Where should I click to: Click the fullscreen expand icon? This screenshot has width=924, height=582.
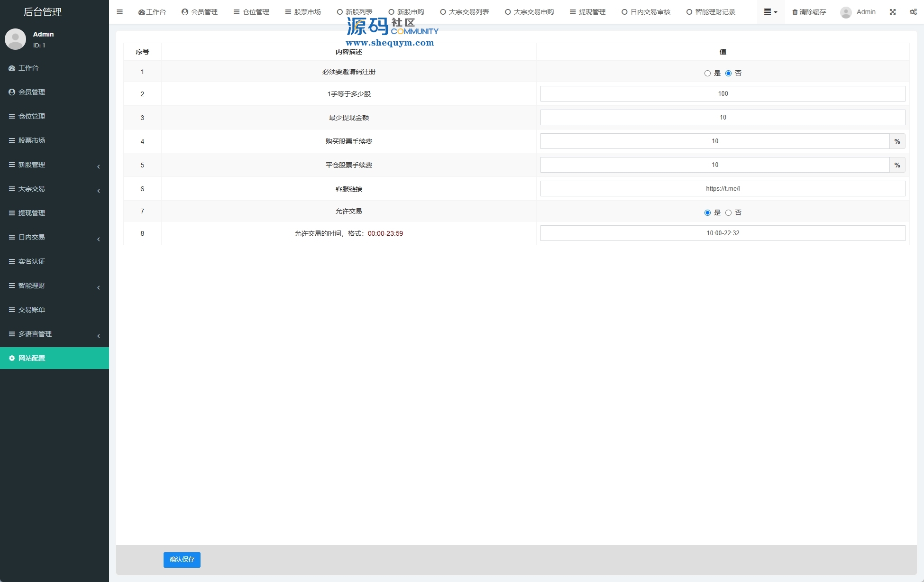(x=893, y=12)
